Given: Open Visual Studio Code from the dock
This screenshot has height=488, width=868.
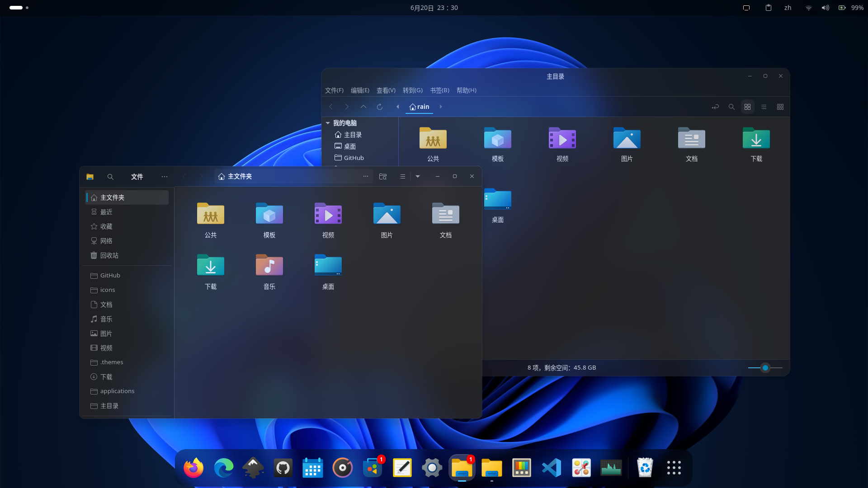Looking at the screenshot, I should coord(551,468).
